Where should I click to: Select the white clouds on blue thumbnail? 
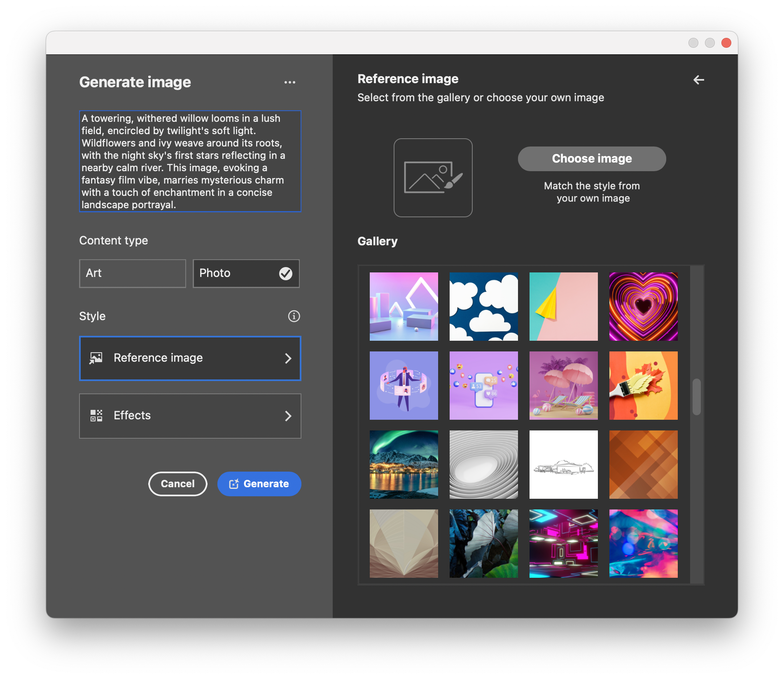484,307
